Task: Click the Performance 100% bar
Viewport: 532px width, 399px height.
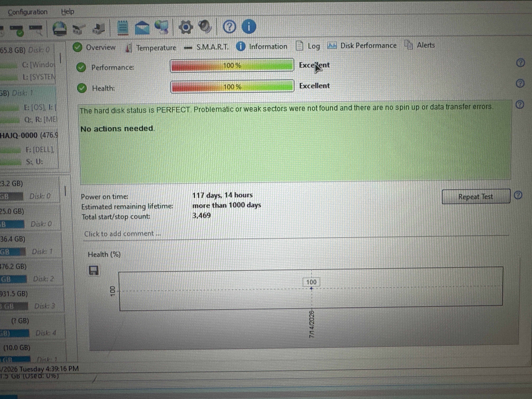Action: [232, 65]
